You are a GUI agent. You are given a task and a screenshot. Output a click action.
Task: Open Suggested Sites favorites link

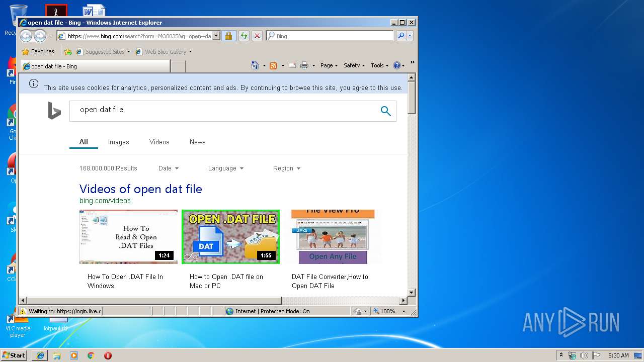point(103,51)
